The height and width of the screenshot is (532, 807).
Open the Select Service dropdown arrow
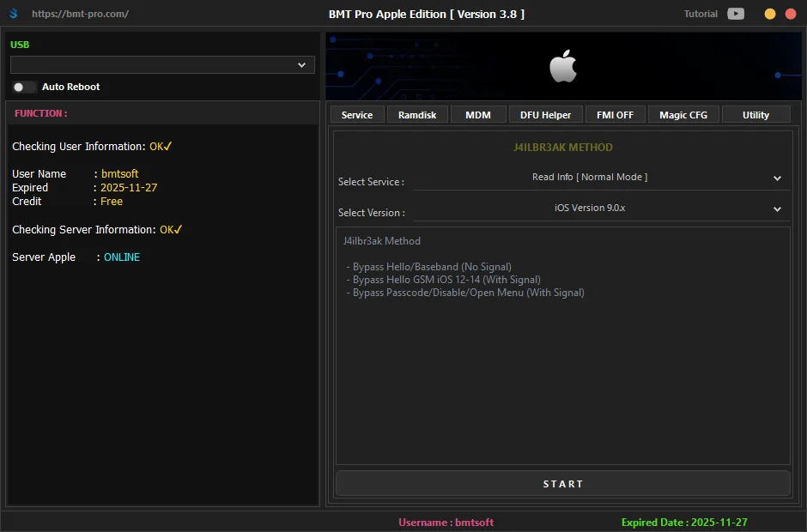coord(777,178)
